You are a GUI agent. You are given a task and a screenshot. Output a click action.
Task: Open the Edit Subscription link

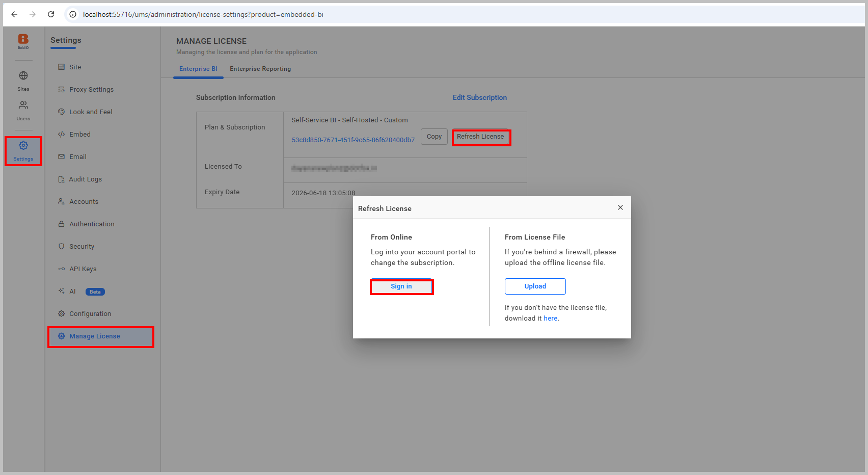click(479, 97)
